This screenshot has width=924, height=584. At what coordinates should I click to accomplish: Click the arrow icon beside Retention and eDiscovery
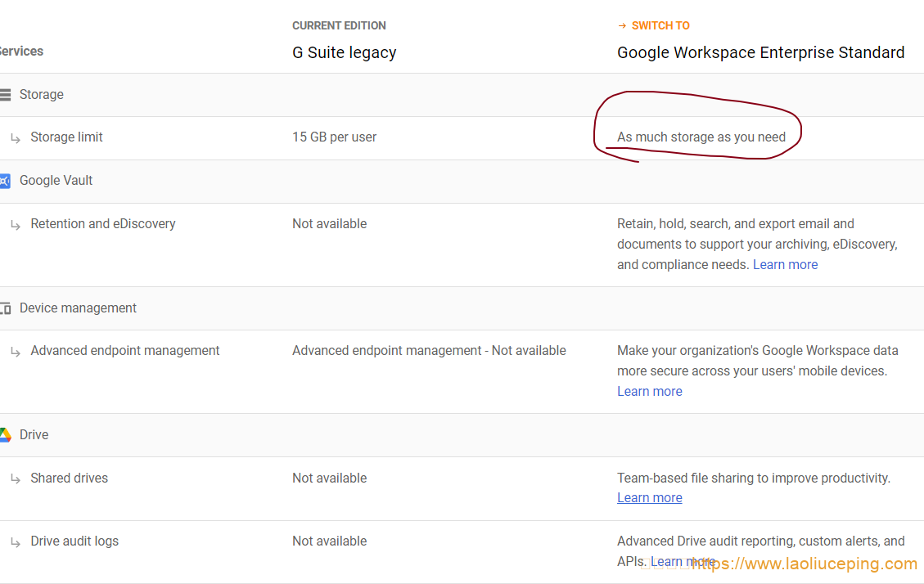16,224
